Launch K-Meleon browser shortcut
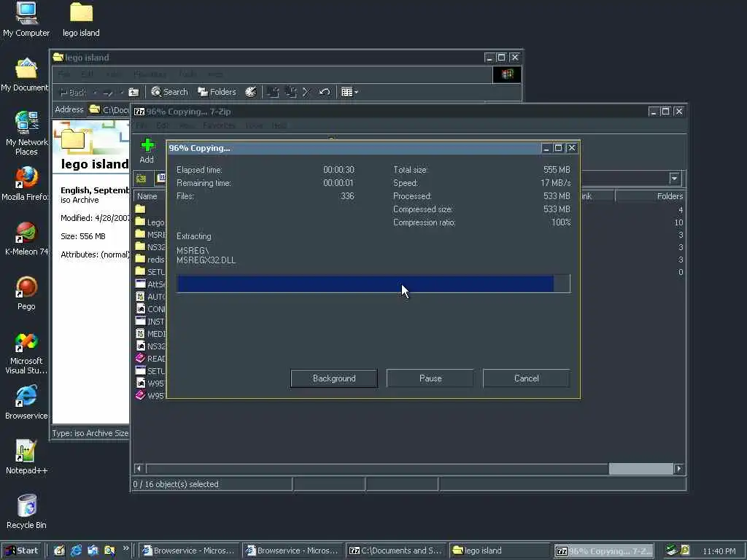The image size is (747, 560). (26, 238)
